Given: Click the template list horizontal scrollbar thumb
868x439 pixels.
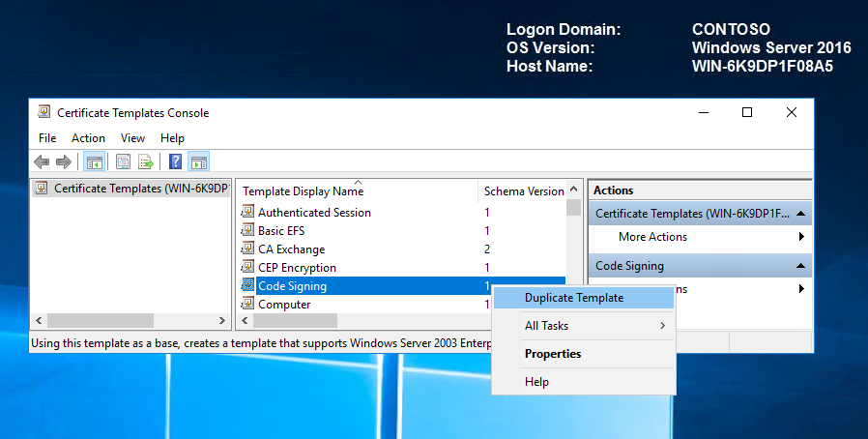Looking at the screenshot, I should point(295,320).
